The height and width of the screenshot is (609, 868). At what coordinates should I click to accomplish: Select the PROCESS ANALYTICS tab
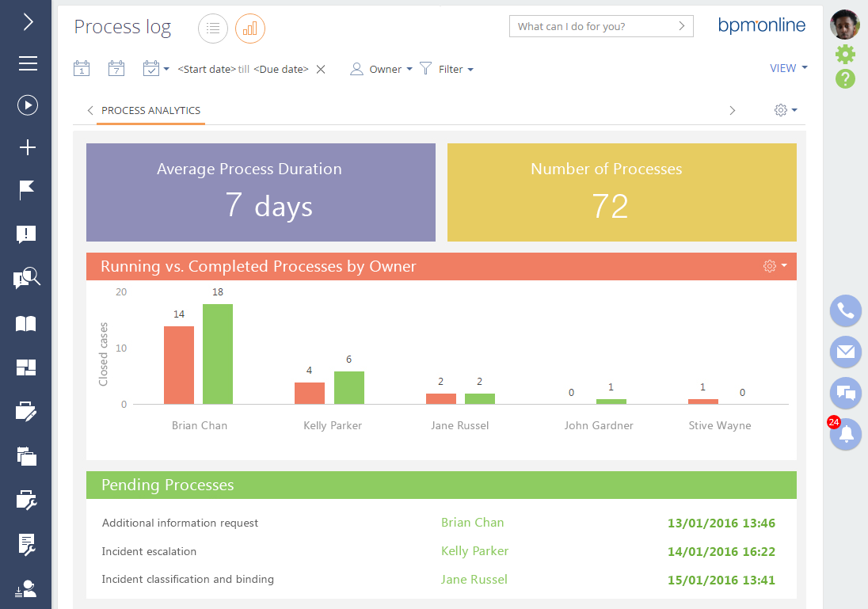[x=150, y=111]
